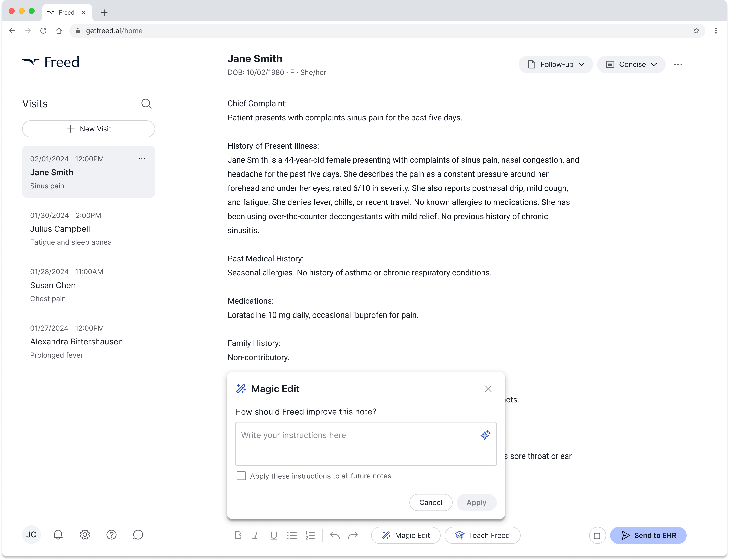Viewport: 729px width, 560px height.
Task: Click the instructions text field
Action: click(366, 444)
